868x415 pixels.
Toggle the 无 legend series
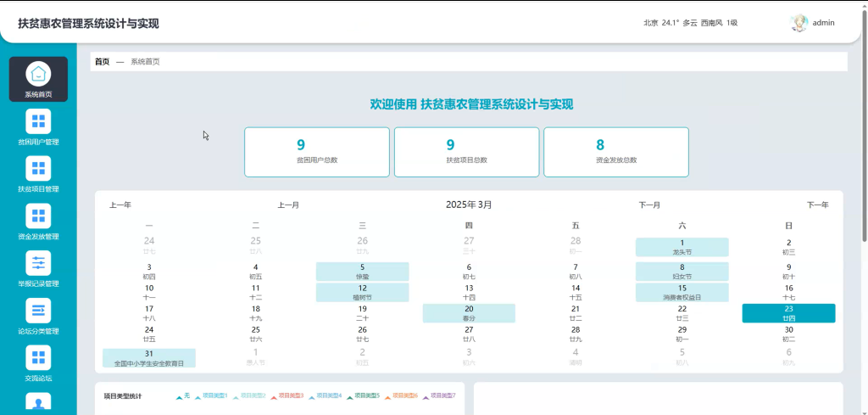183,396
